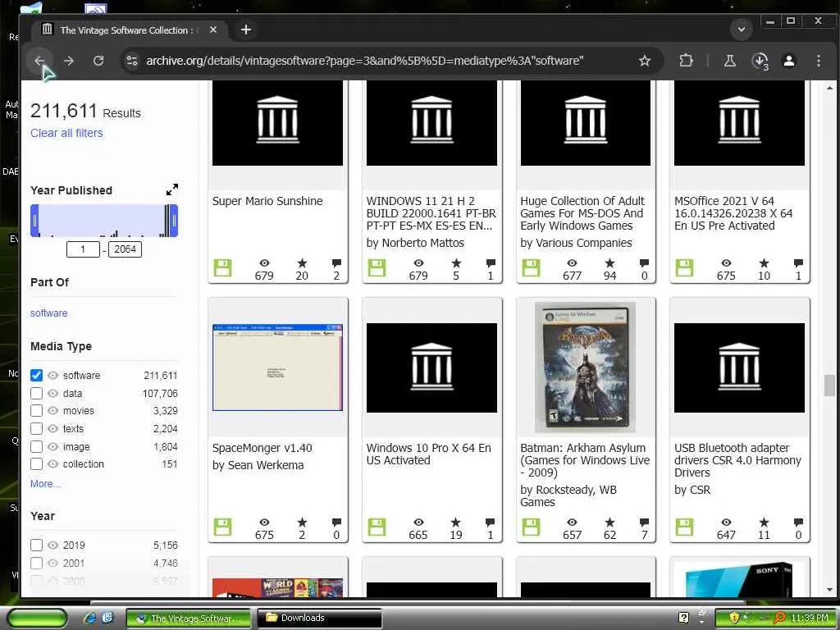Close The Vintage Software Collection tab
840x630 pixels.
213,30
